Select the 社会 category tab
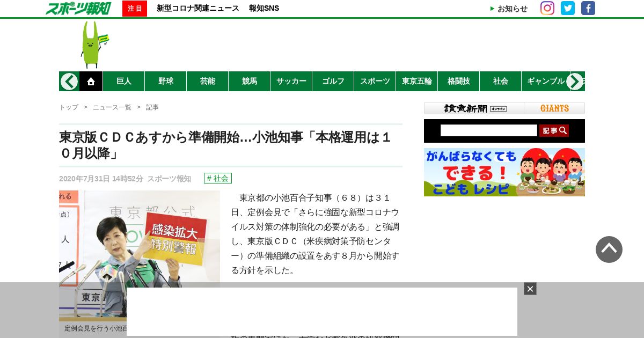The width and height of the screenshot is (644, 338). [501, 81]
